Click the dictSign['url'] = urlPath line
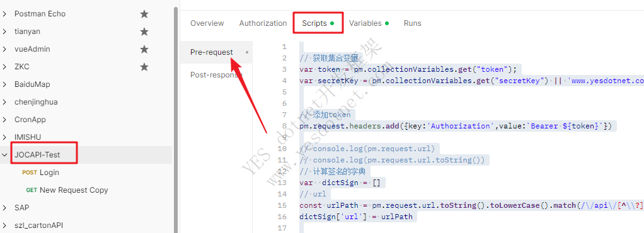 click(355, 217)
